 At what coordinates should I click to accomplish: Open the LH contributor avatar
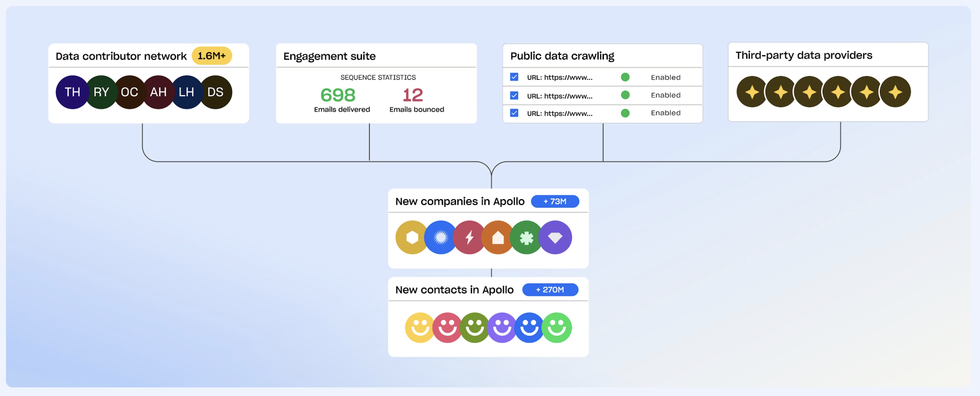187,92
